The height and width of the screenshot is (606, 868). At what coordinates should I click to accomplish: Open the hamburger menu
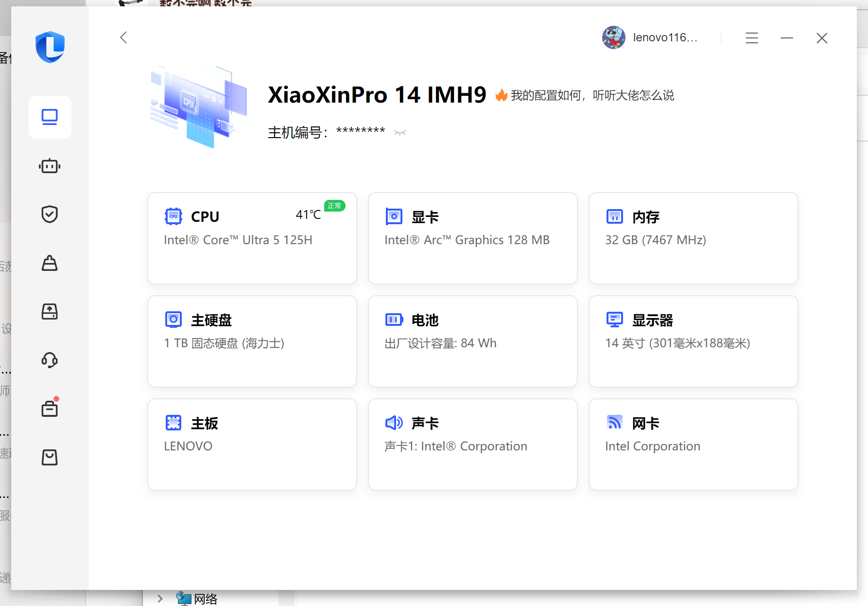(752, 38)
